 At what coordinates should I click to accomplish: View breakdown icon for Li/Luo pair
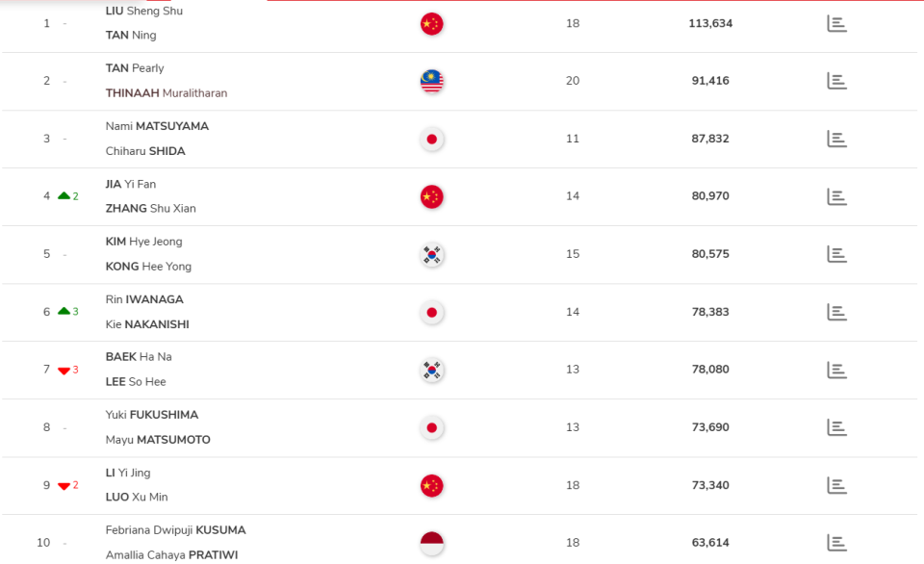836,485
